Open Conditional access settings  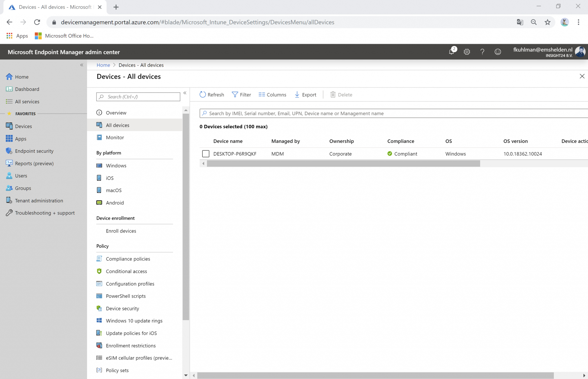(x=126, y=271)
